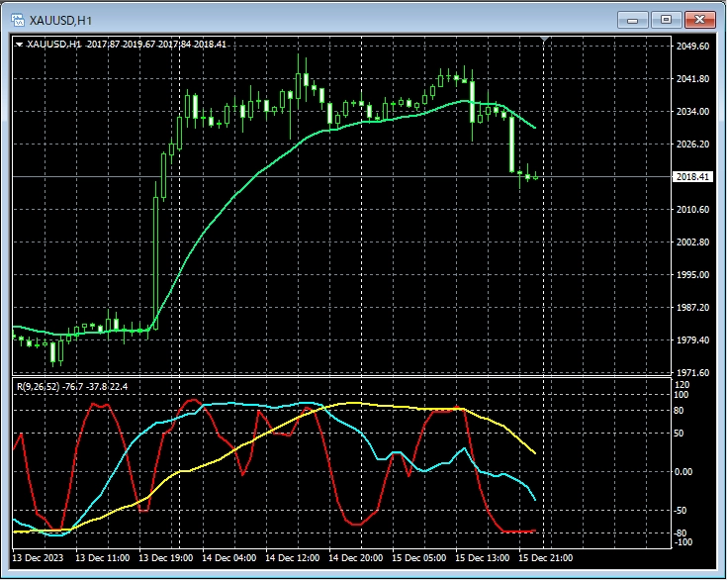This screenshot has width=728, height=581.
Task: Click the -80 level on indicator scale
Action: pyautogui.click(x=682, y=533)
